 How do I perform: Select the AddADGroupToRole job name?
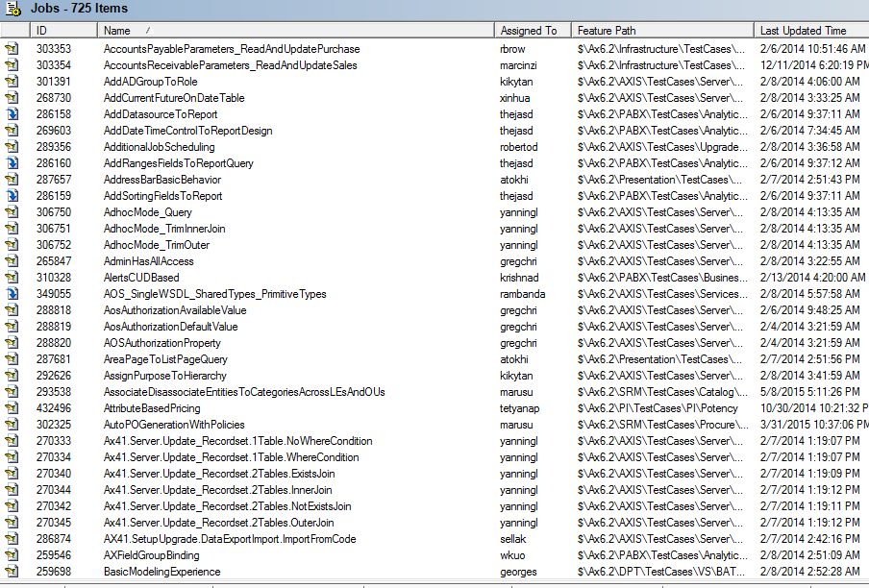(150, 82)
